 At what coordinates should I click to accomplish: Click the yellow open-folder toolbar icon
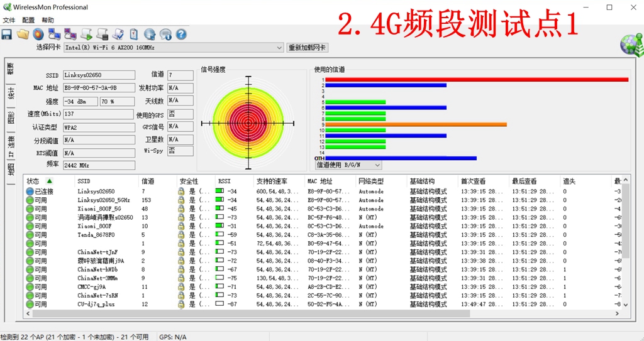[23, 34]
